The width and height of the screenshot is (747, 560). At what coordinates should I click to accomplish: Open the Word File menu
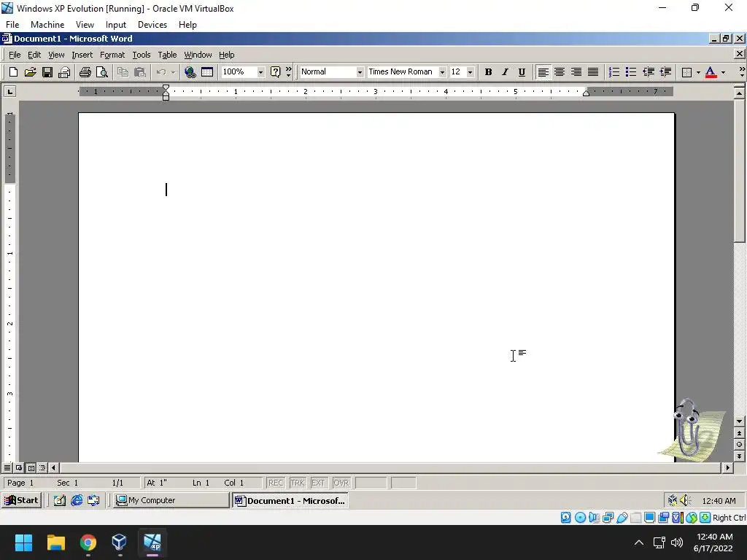15,55
